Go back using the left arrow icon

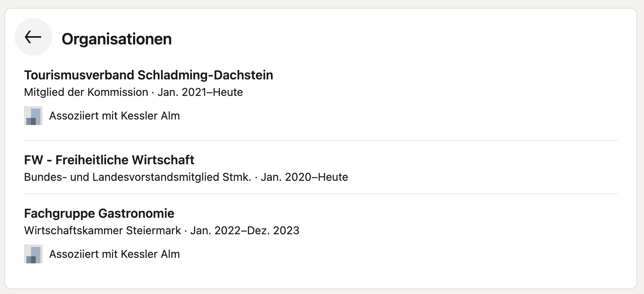coord(33,37)
